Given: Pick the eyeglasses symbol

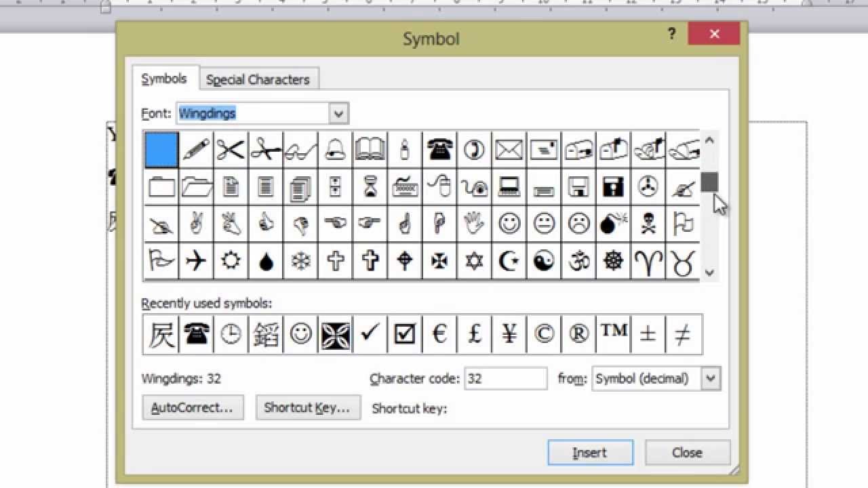Looking at the screenshot, I should click(x=300, y=150).
